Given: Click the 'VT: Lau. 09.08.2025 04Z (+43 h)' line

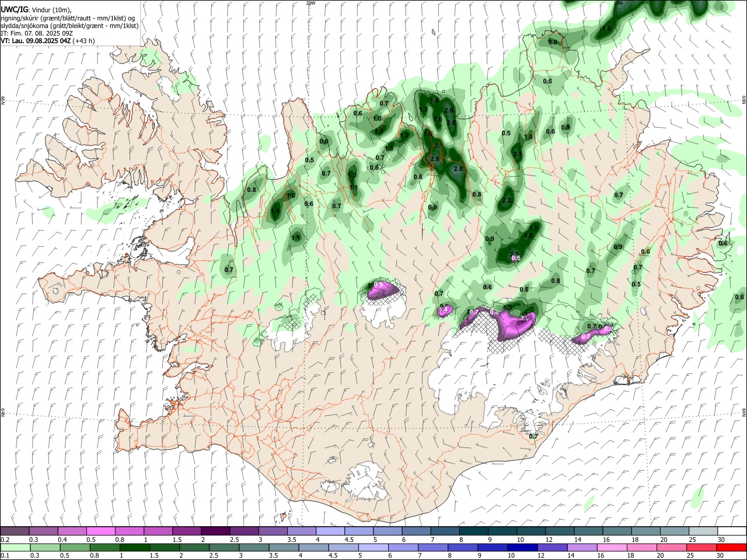Looking at the screenshot, I should point(48,41).
